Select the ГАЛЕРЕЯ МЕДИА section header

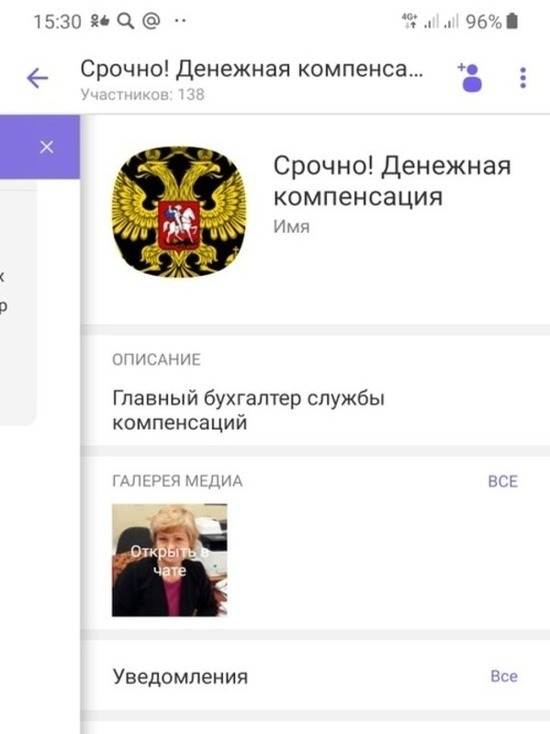click(177, 481)
